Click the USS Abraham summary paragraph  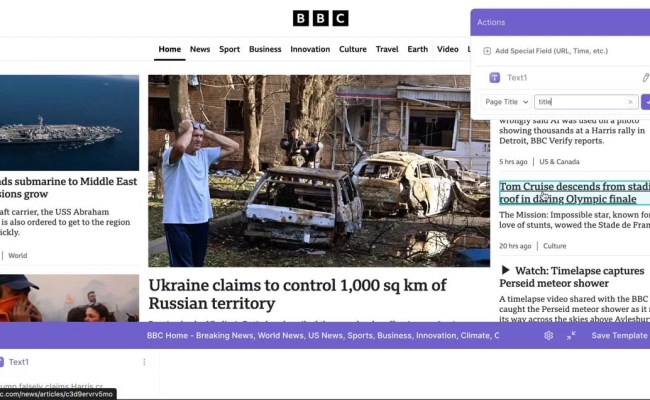(x=65, y=222)
